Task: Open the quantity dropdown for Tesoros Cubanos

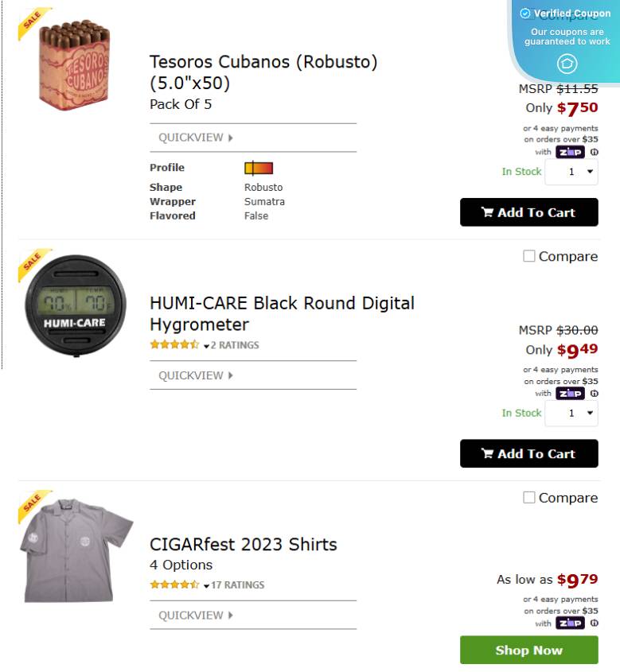Action: [x=571, y=172]
